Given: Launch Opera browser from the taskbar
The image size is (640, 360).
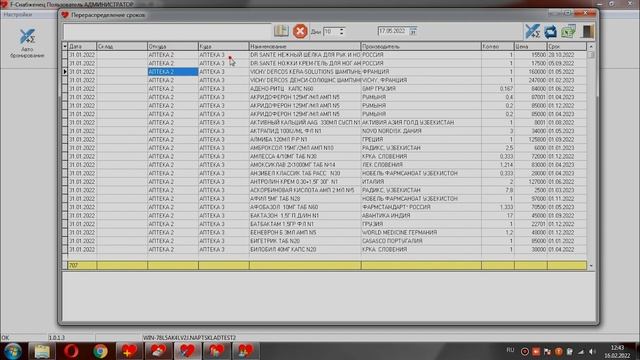Looking at the screenshot, I should [71, 351].
